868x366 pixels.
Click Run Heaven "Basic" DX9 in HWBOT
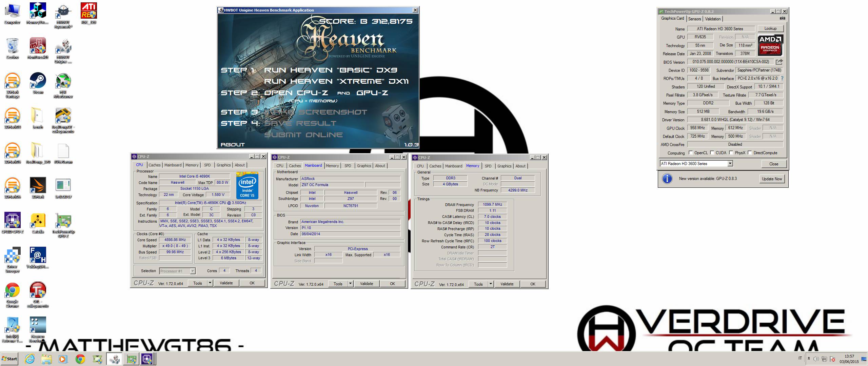[331, 70]
